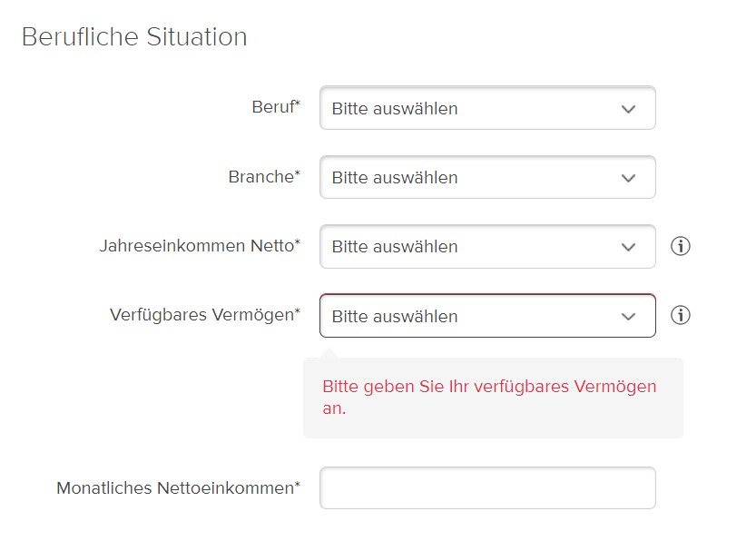Expand Verfügbares Vermögen dropdown chevron
The height and width of the screenshot is (541, 756).
(628, 316)
